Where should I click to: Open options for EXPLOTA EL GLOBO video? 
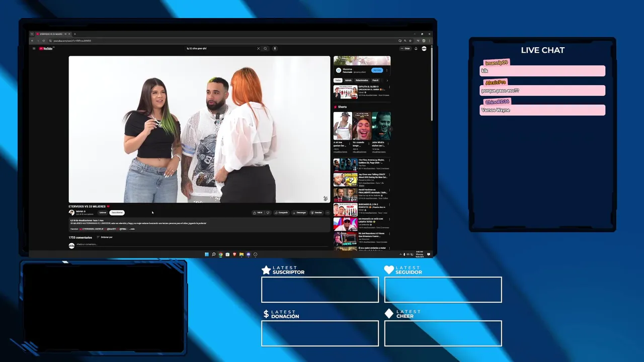pyautogui.click(x=389, y=87)
